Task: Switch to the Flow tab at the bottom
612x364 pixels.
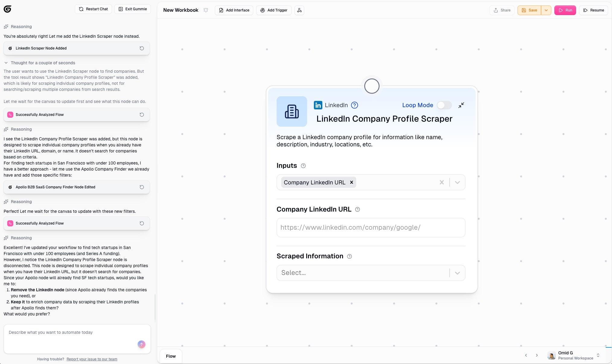Action: click(171, 356)
